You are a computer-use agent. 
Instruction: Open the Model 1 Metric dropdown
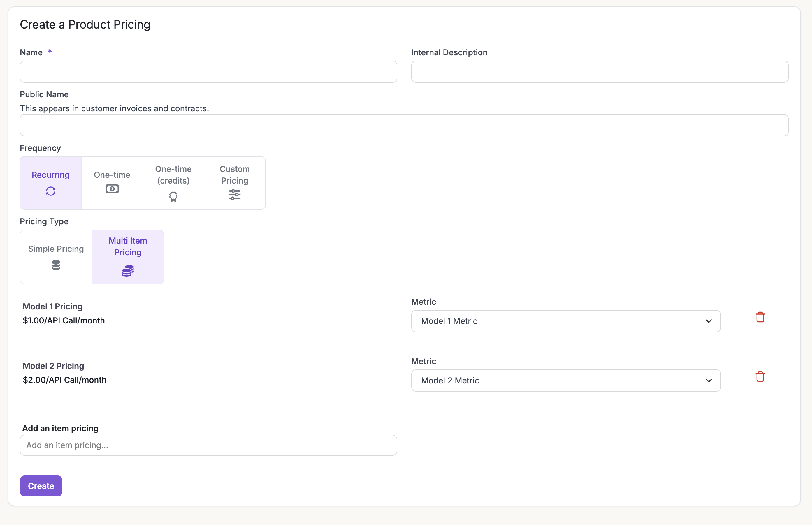click(x=565, y=321)
